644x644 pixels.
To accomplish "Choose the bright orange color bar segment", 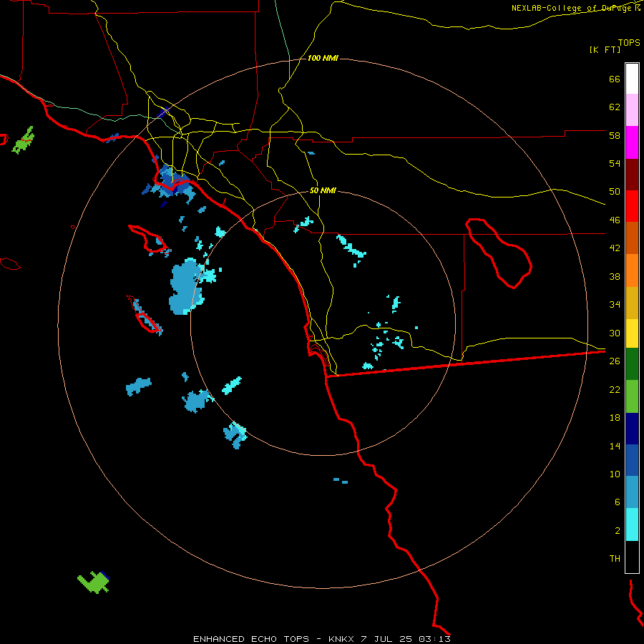I will [632, 270].
